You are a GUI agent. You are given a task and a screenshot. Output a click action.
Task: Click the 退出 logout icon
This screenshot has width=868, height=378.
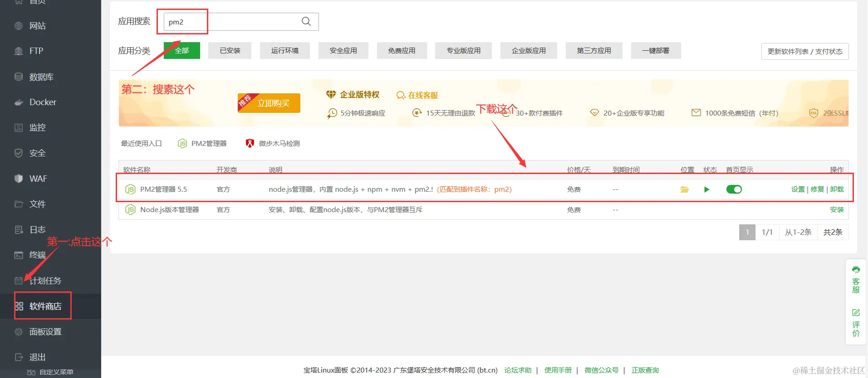click(19, 357)
